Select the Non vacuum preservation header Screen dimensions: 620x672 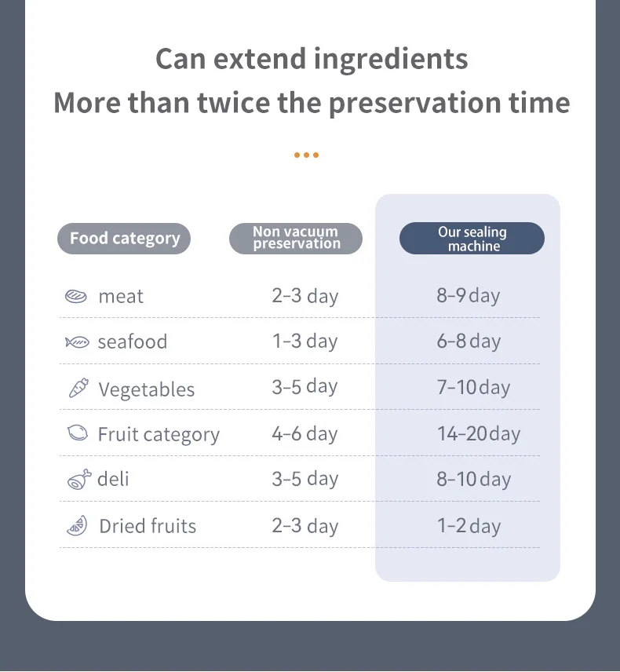tap(296, 239)
